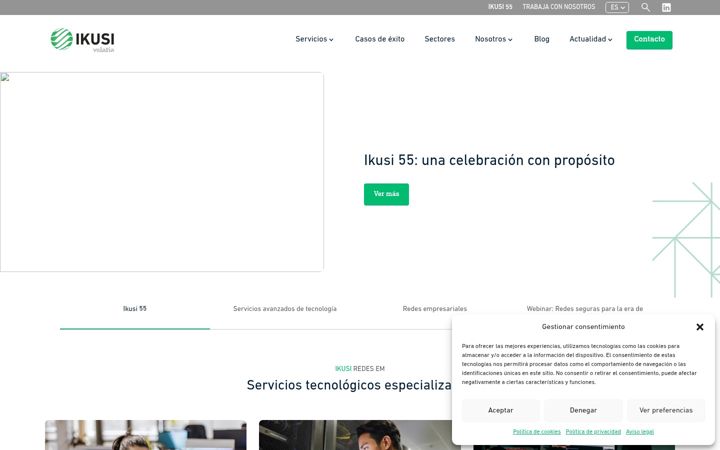The image size is (720, 450).
Task: Click the Ikusi Velatia logo
Action: click(83, 40)
